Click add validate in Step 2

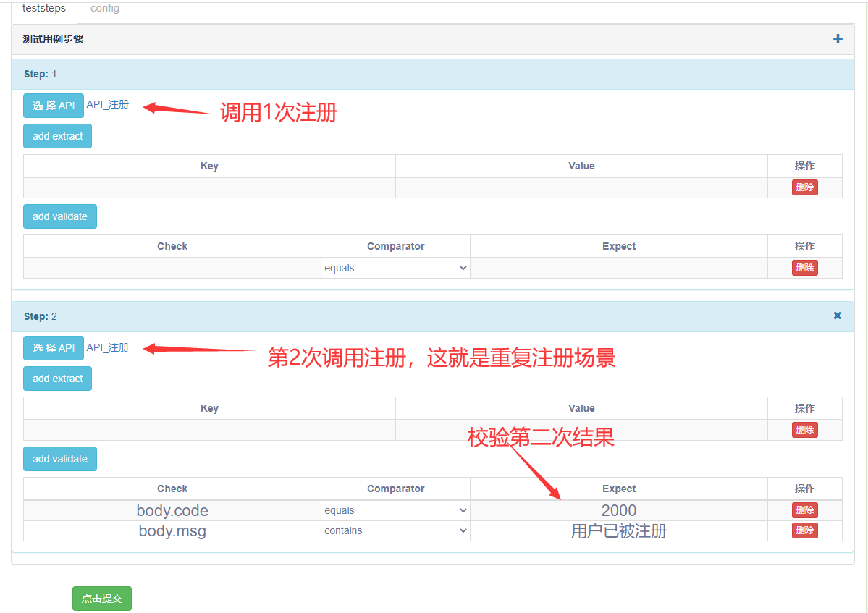(60, 459)
